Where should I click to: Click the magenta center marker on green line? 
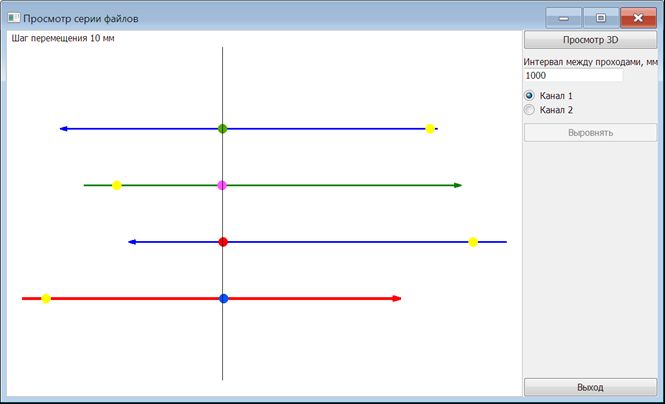click(222, 185)
